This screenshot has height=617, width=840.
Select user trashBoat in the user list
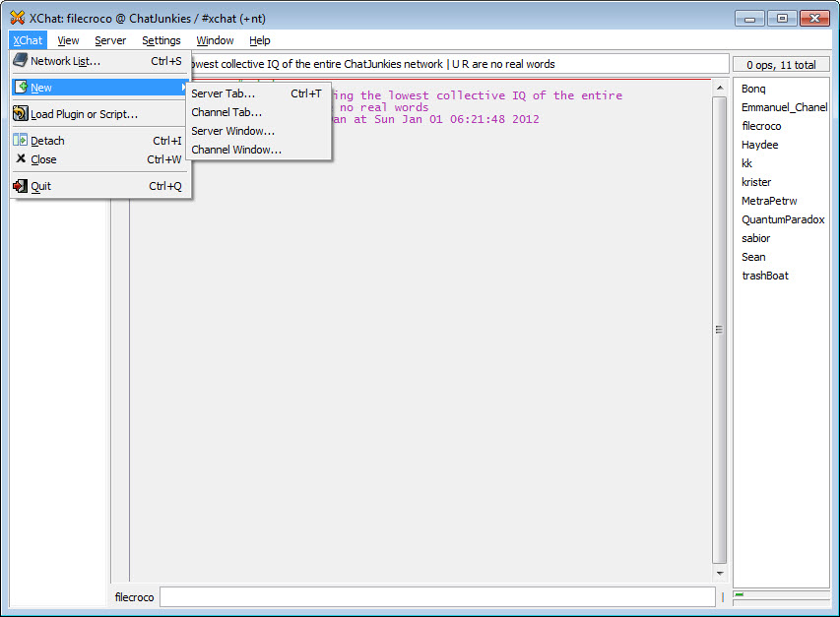tap(765, 277)
